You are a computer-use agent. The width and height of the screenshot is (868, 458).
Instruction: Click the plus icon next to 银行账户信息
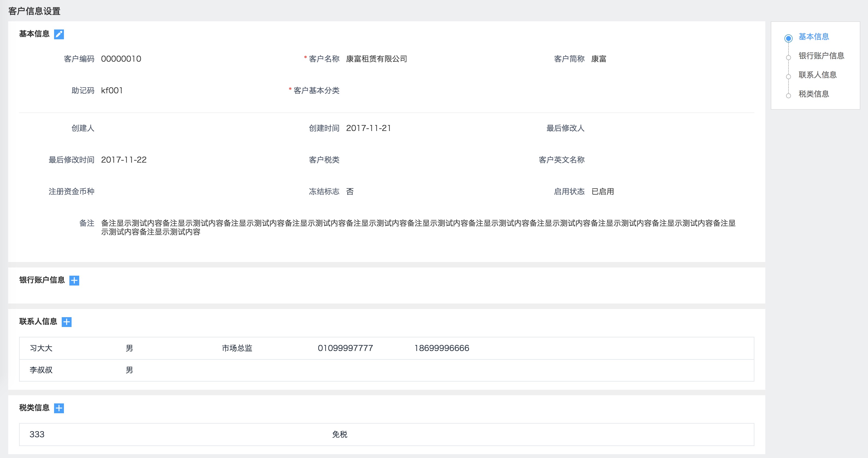click(74, 280)
